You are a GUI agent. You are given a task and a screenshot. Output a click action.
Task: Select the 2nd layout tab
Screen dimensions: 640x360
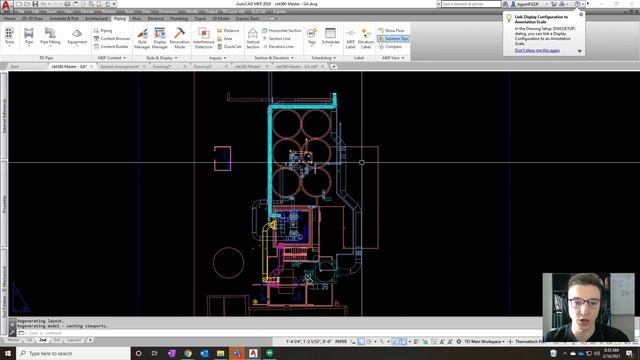[42, 340]
